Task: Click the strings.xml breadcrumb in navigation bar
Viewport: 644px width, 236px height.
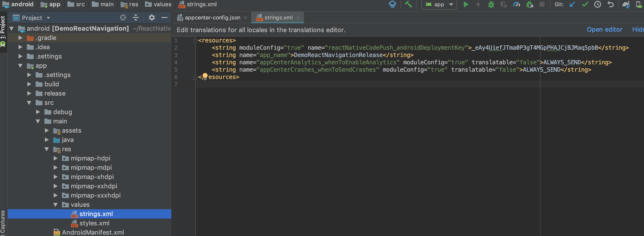Action: click(197, 4)
